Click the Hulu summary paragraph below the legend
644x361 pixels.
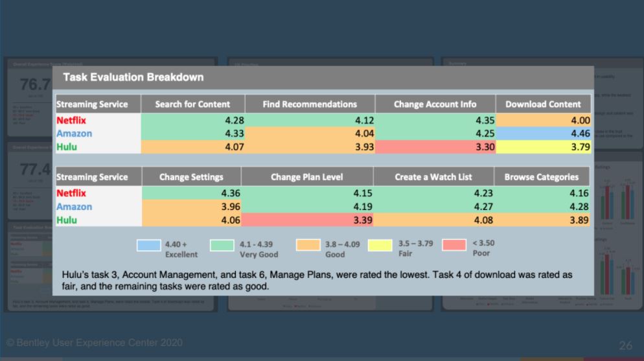pyautogui.click(x=317, y=281)
